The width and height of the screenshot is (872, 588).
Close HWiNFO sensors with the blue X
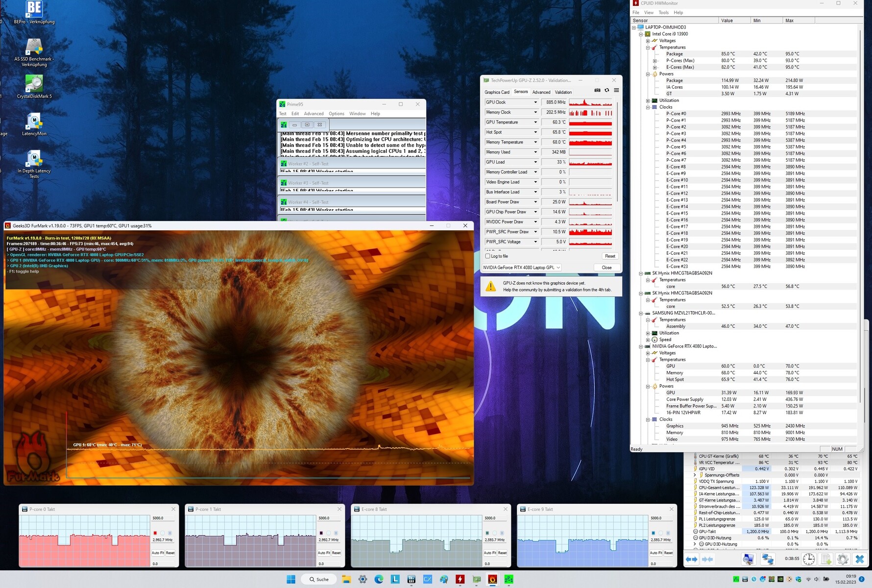[x=860, y=559]
